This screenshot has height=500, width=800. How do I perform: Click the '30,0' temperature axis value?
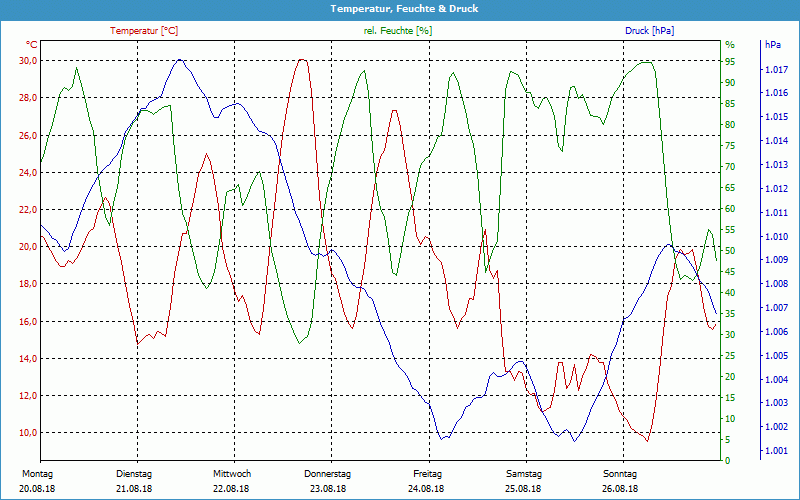point(28,61)
